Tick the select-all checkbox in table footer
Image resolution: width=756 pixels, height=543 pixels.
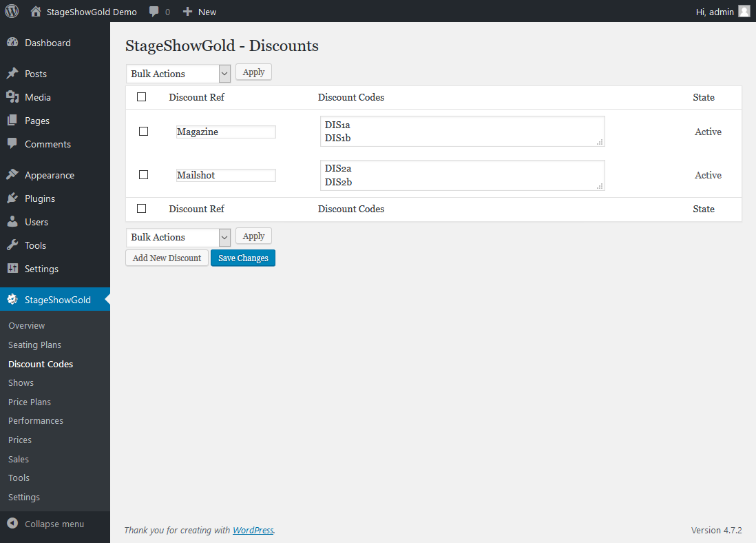[x=141, y=209]
